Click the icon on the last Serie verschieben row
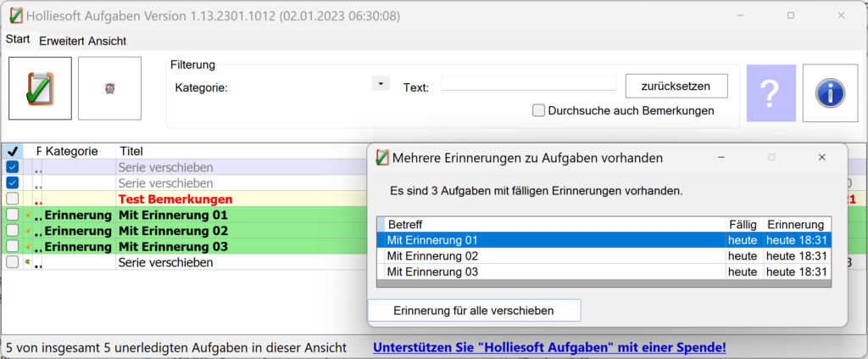Screen dimensions: 868x359 tap(28, 262)
